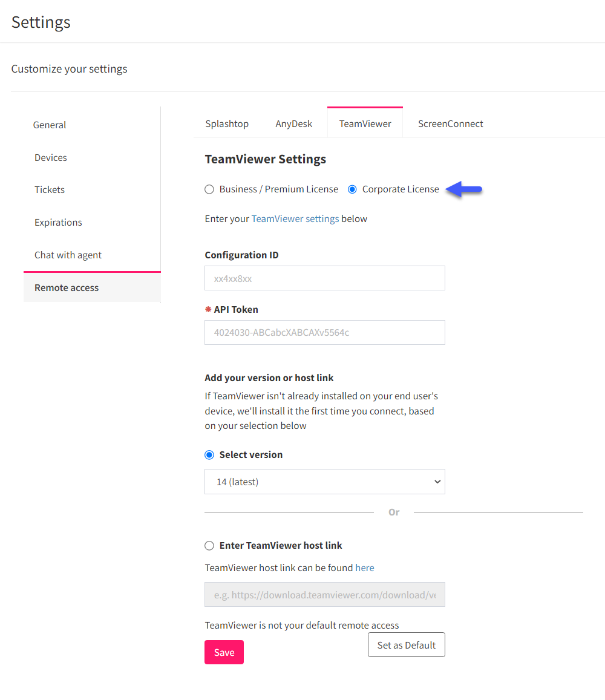Screen dimensions: 605x700
Task: Click the TeamViewer host link URL field
Action: [325, 595]
